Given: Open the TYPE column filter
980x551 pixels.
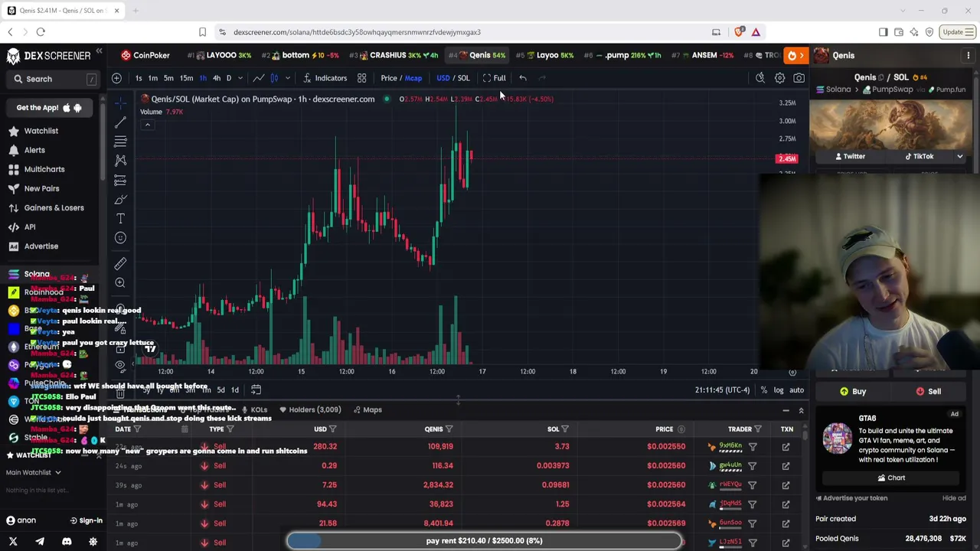Looking at the screenshot, I should click(x=230, y=429).
